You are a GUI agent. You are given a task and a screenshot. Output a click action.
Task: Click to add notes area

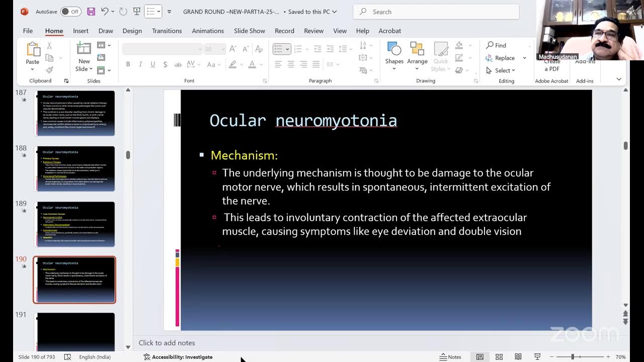(167, 343)
